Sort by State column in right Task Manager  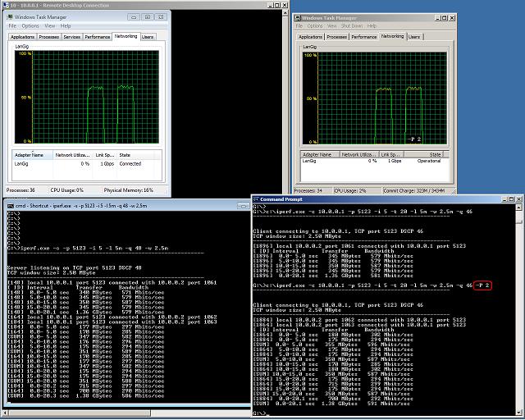coord(423,154)
